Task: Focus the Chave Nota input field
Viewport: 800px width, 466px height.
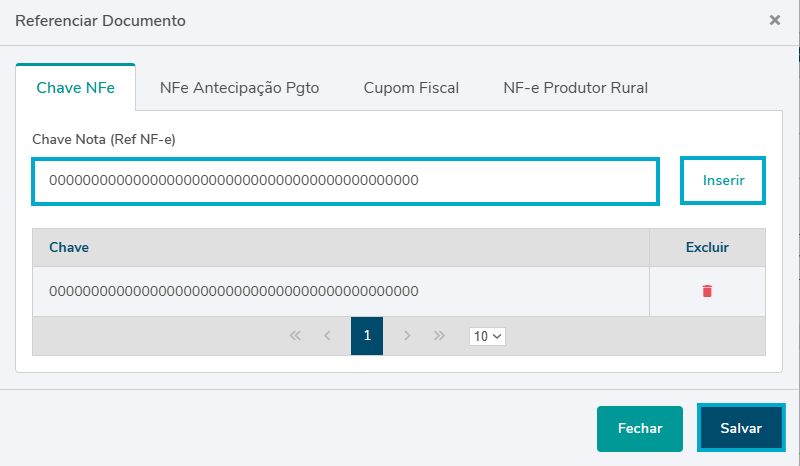Action: pyautogui.click(x=345, y=181)
